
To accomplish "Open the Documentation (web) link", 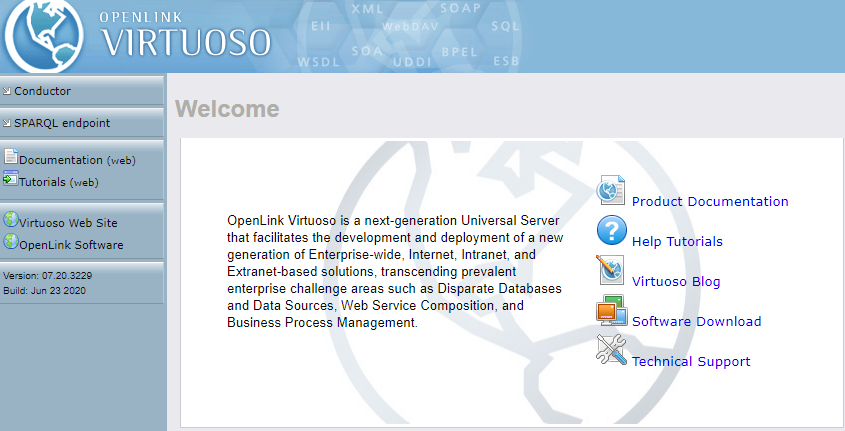I will [x=77, y=160].
